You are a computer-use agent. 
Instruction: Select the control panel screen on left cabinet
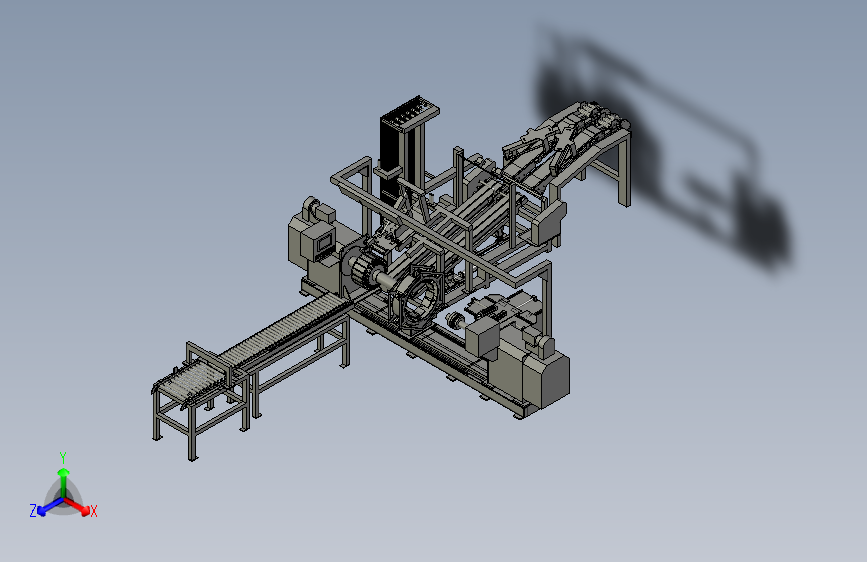(323, 242)
